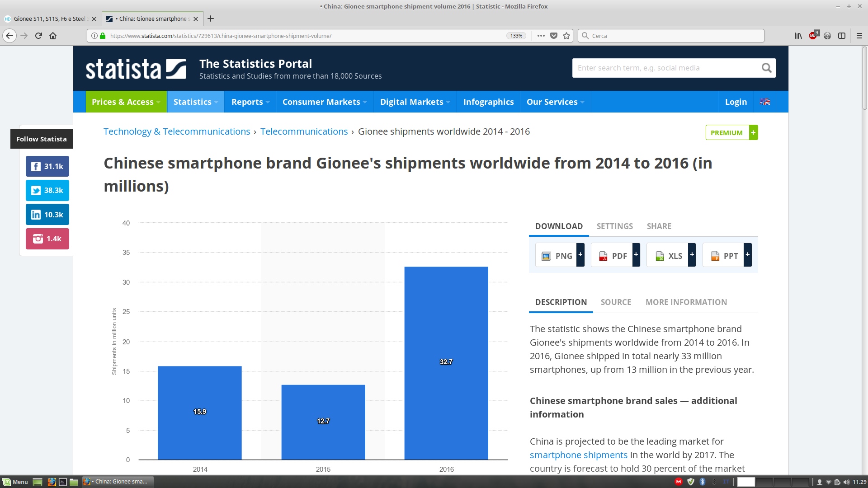Follow the smartphone shipments link
The width and height of the screenshot is (868, 488).
[x=579, y=455]
